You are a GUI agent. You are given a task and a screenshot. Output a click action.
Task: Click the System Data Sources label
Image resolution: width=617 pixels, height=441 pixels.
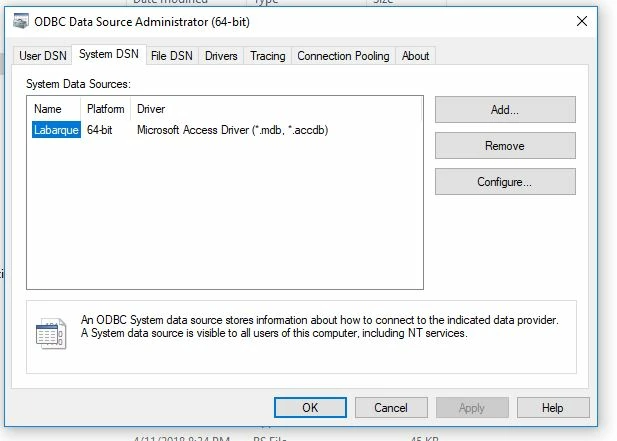tap(78, 84)
